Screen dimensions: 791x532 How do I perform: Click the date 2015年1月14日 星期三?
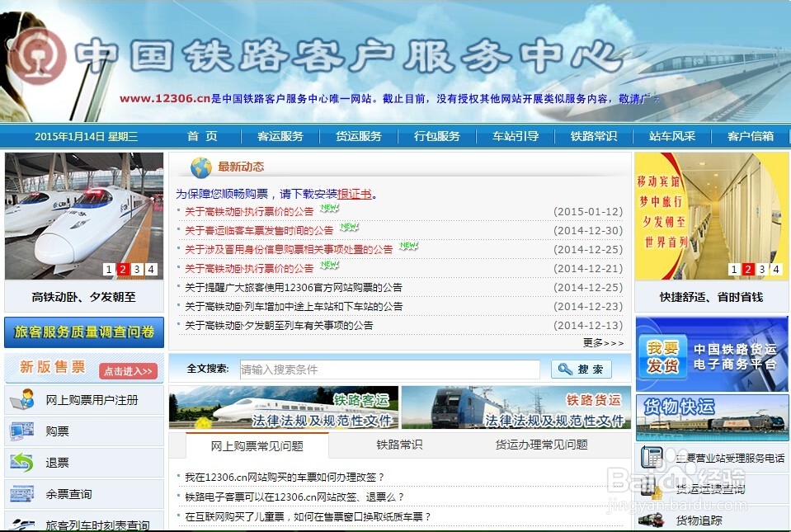86,136
